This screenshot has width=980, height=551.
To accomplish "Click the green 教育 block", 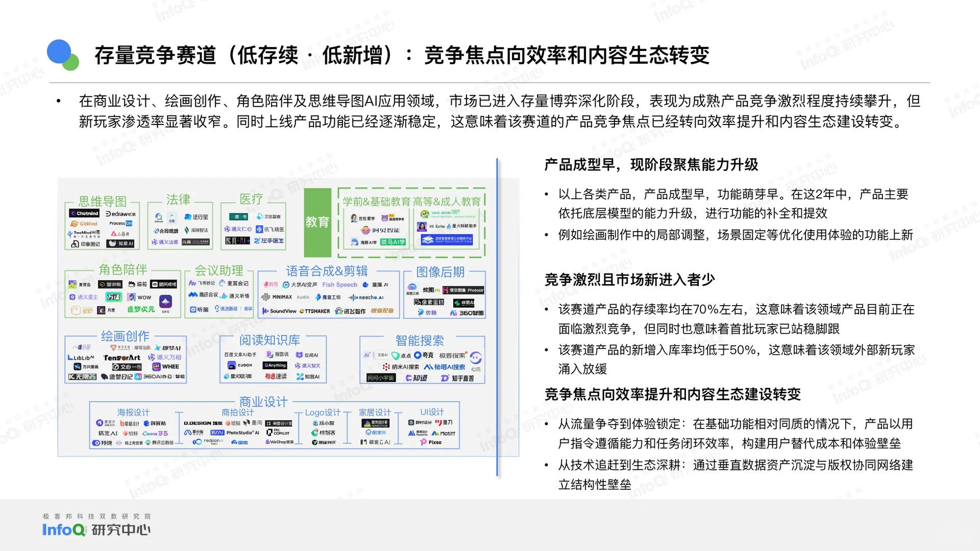I will point(317,222).
